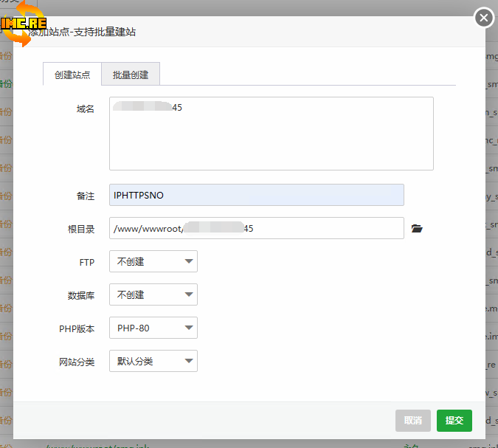Close the add site dialog with X
The width and height of the screenshot is (498, 448).
pyautogui.click(x=484, y=18)
